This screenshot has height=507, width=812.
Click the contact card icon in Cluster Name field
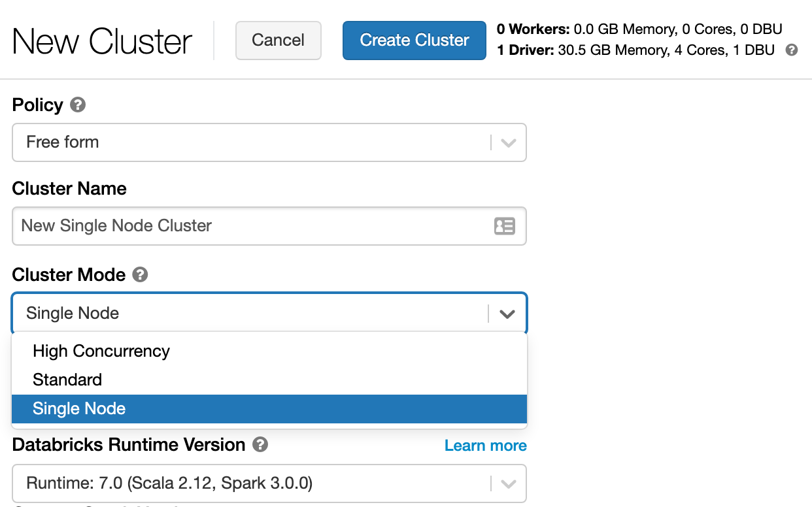(x=504, y=226)
